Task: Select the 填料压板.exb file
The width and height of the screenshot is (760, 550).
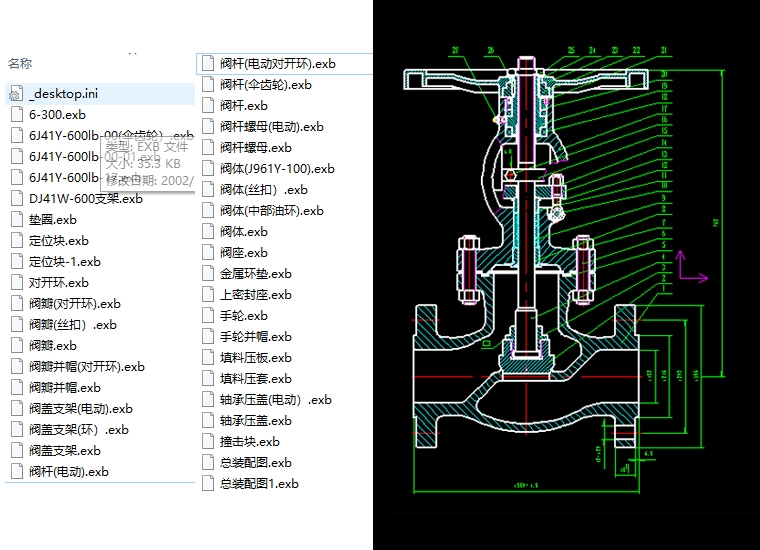Action: click(x=255, y=358)
